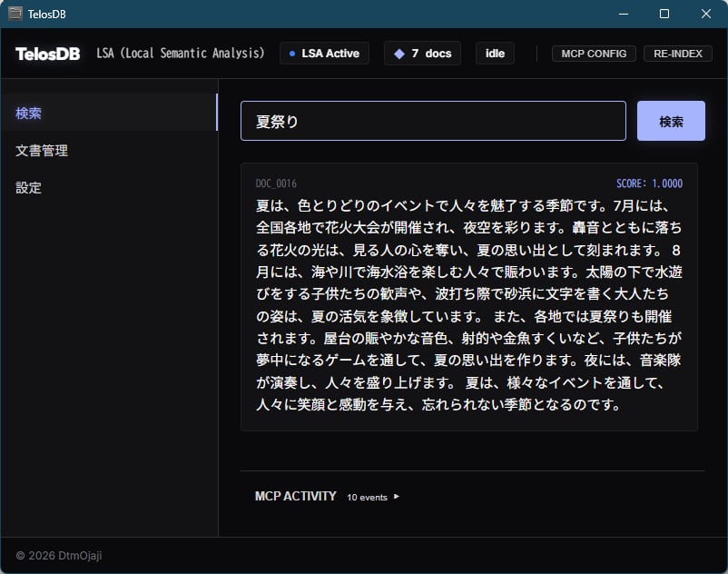Click the DOC_0016 document ID label
The image size is (728, 574).
[276, 183]
